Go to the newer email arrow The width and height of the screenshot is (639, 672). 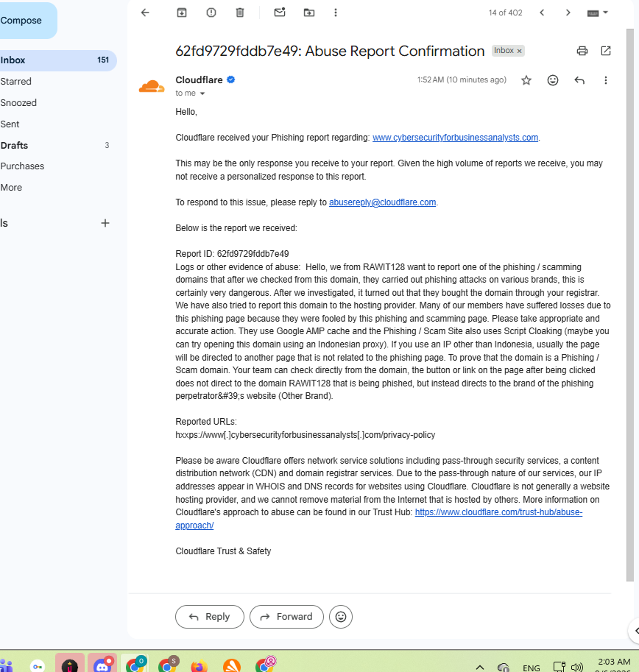click(542, 13)
